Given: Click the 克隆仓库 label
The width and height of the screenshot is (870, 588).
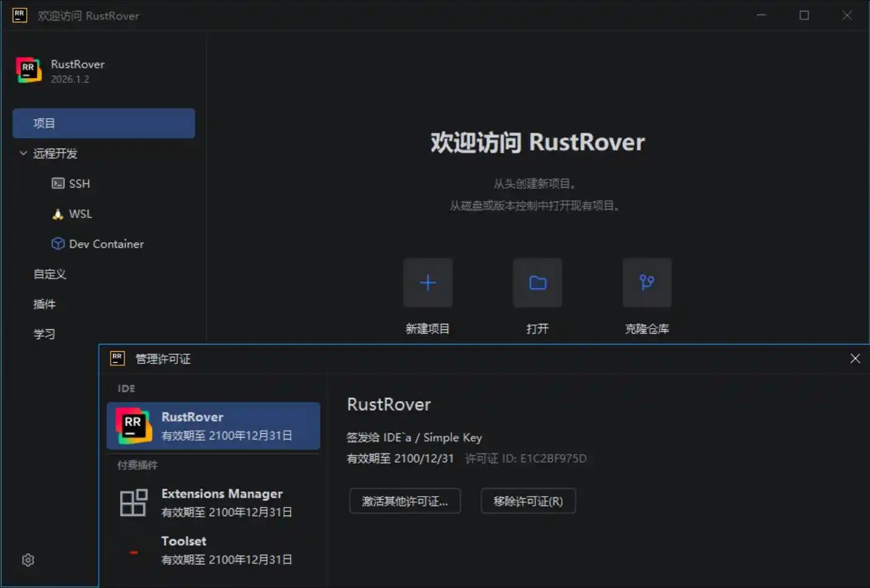Looking at the screenshot, I should (647, 329).
